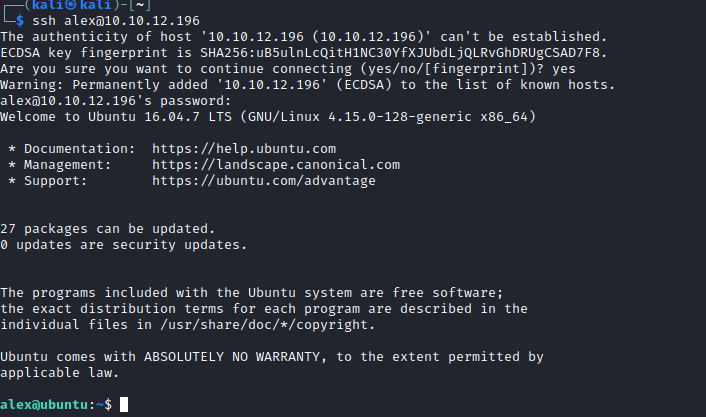Click the ssh alex@10.10.12.196 command

113,21
